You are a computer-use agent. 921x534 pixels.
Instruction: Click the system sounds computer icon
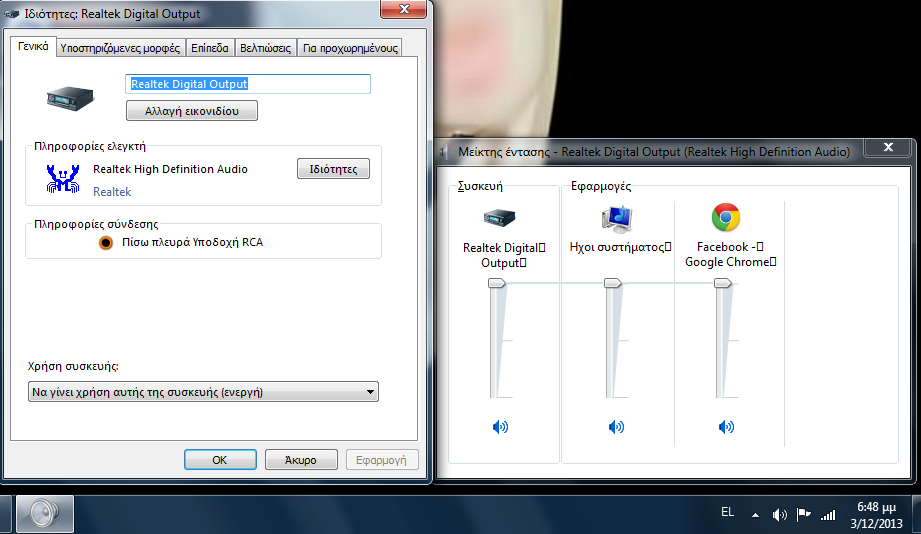coord(616,219)
